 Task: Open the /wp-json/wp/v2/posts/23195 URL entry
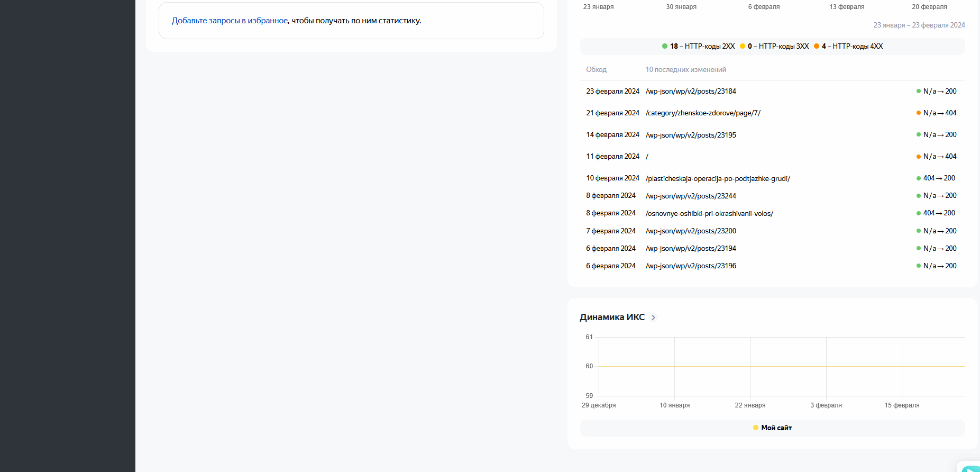click(691, 135)
